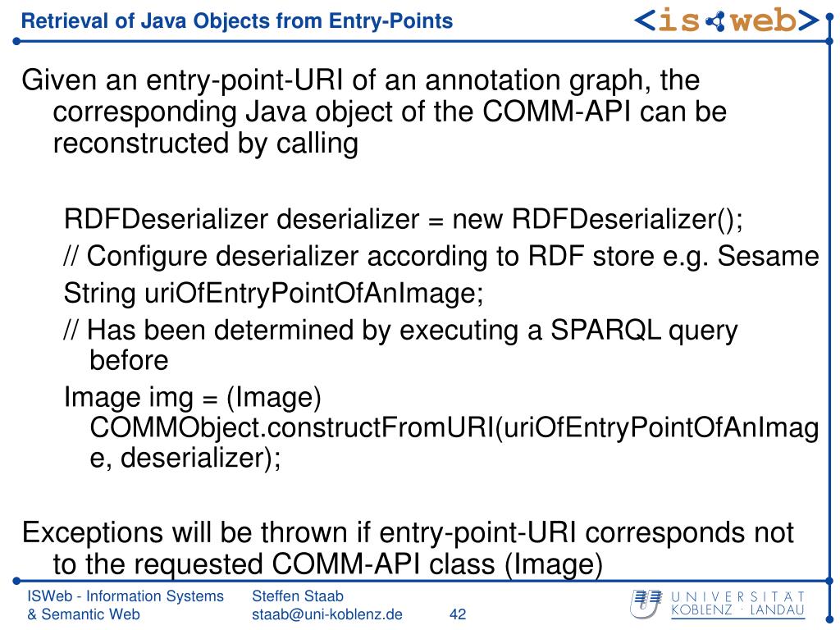Viewport: 840px width, 630px height.
Task: Click the paragraph starting 'Given an entry-point-URI'
Action: point(374,112)
